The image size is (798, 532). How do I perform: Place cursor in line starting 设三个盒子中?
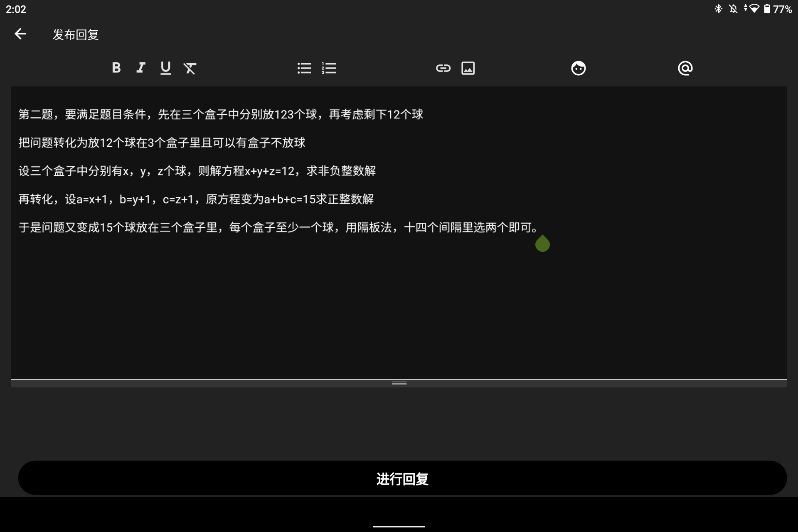pos(197,171)
